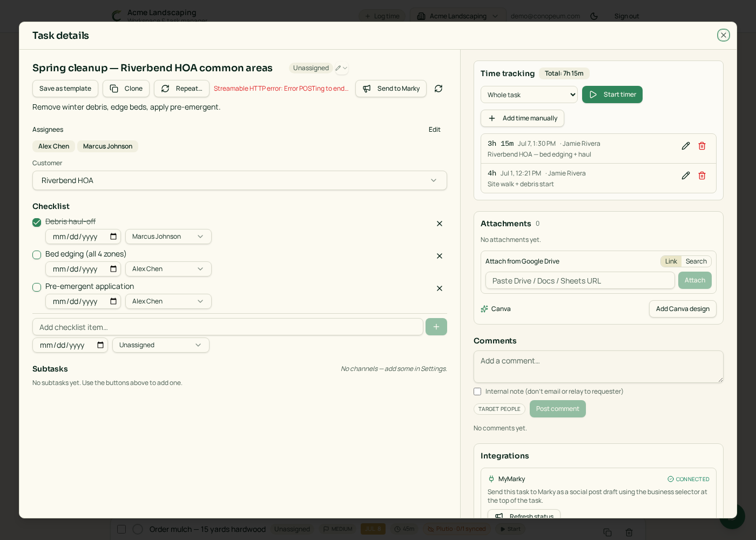Open calendar picker for Bed edging date
The height and width of the screenshot is (540, 756).
tap(113, 269)
